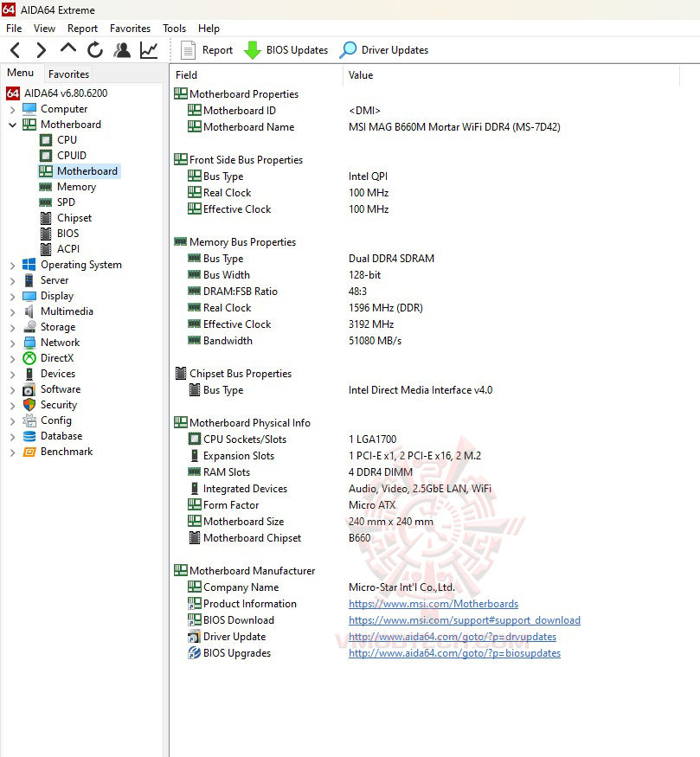Open the aida64 drvupdates link

click(453, 637)
